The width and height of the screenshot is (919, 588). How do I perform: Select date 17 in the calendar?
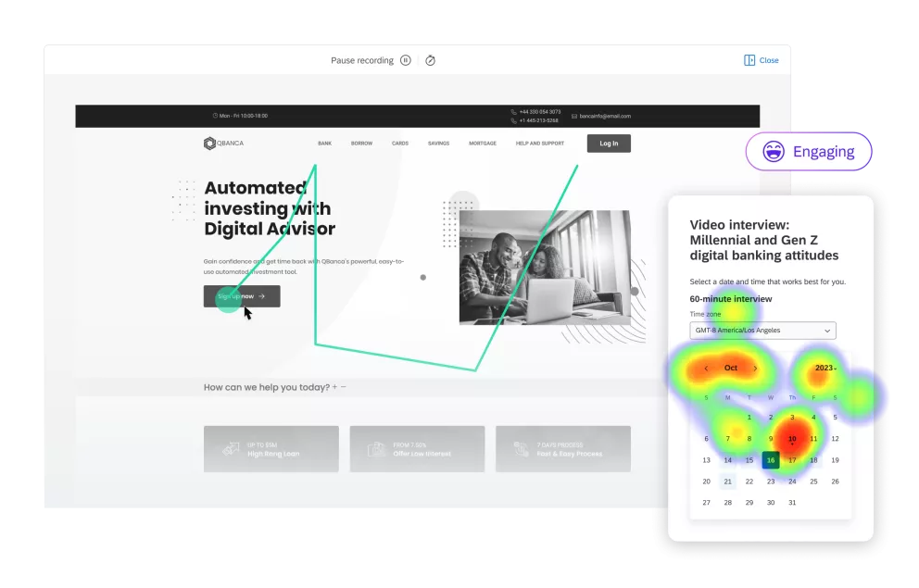coord(792,460)
